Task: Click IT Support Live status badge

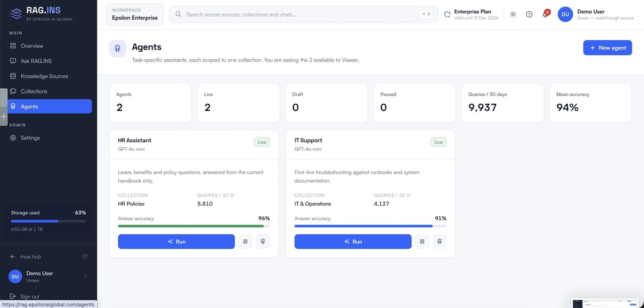Action: point(439,142)
